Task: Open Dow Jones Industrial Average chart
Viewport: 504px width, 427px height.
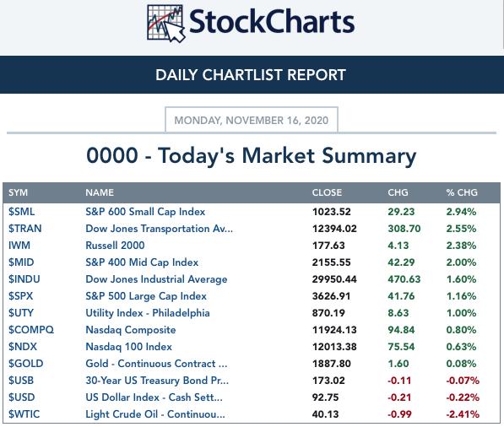Action: point(156,279)
